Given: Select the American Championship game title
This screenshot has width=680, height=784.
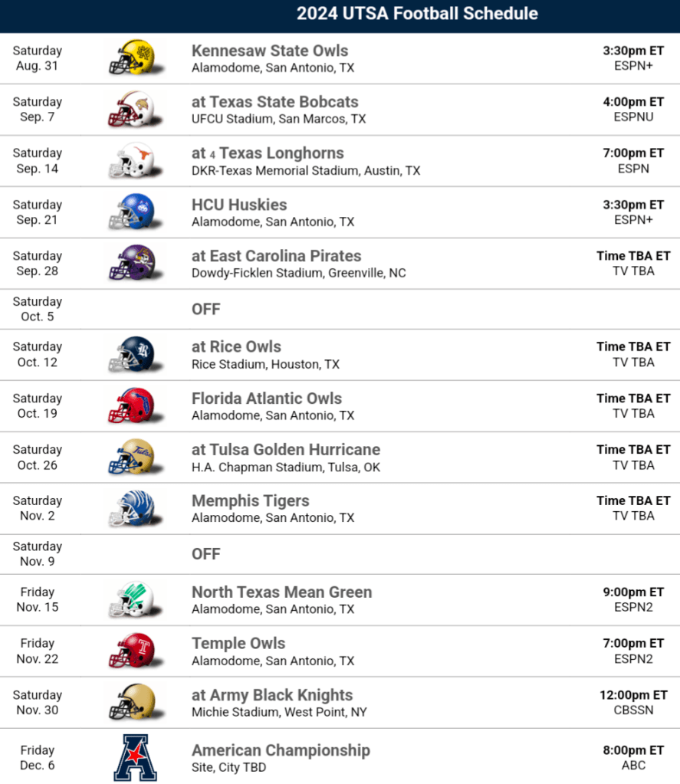Looking at the screenshot, I should (281, 750).
